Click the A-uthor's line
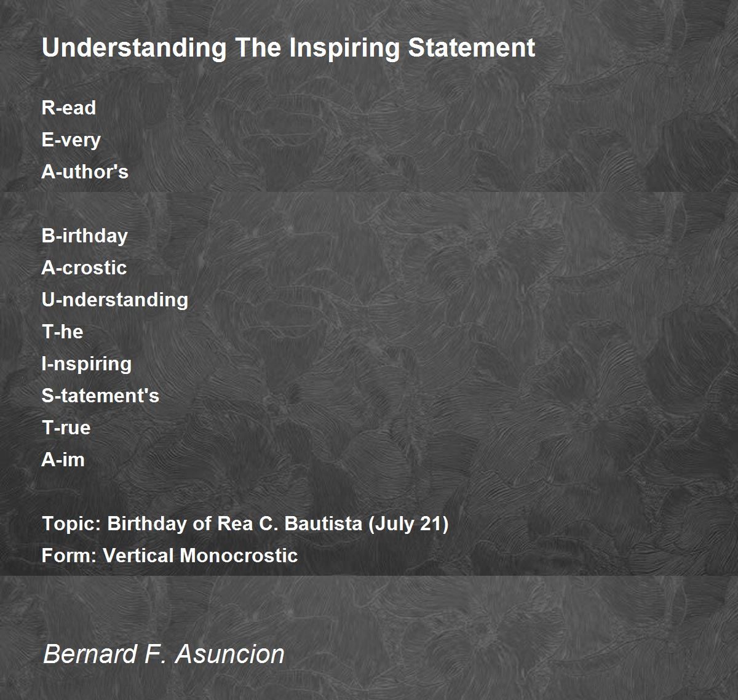Screen dimensions: 738x700 pos(85,172)
